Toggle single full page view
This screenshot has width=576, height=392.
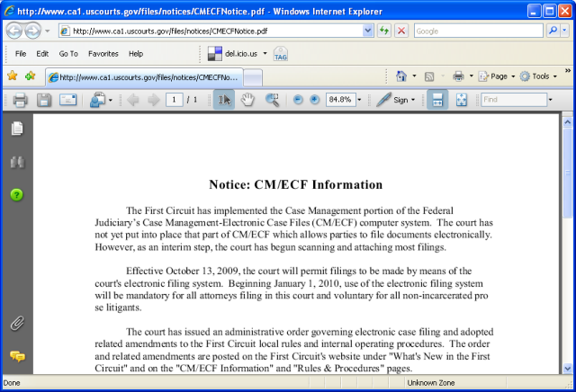(462, 100)
